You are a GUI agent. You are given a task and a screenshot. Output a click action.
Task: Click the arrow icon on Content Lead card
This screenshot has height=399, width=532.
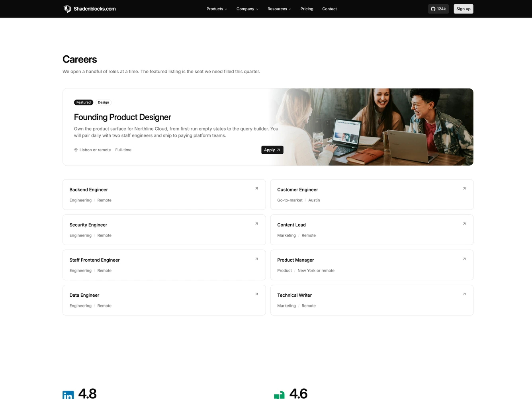(464, 224)
